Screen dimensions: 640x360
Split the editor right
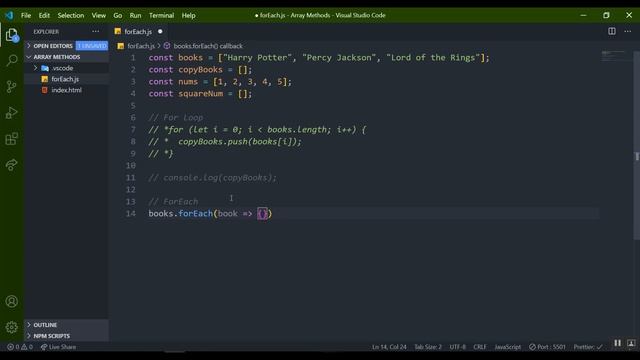click(x=611, y=31)
